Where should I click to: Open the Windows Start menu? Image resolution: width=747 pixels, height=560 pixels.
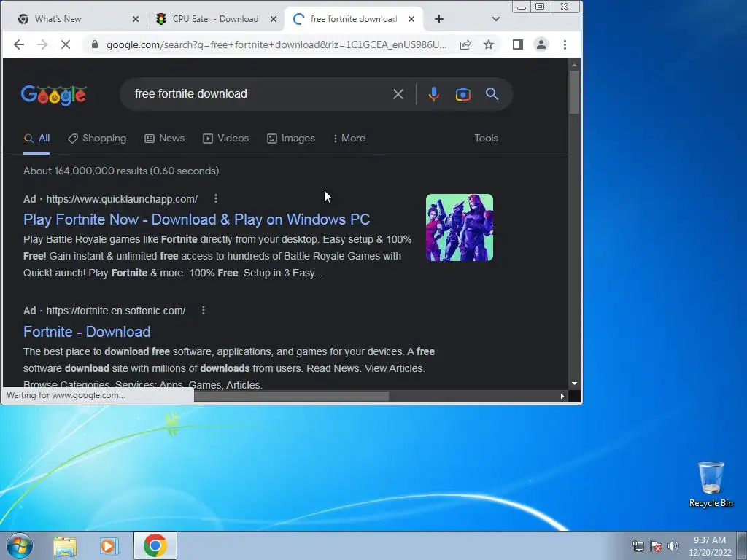tap(20, 545)
